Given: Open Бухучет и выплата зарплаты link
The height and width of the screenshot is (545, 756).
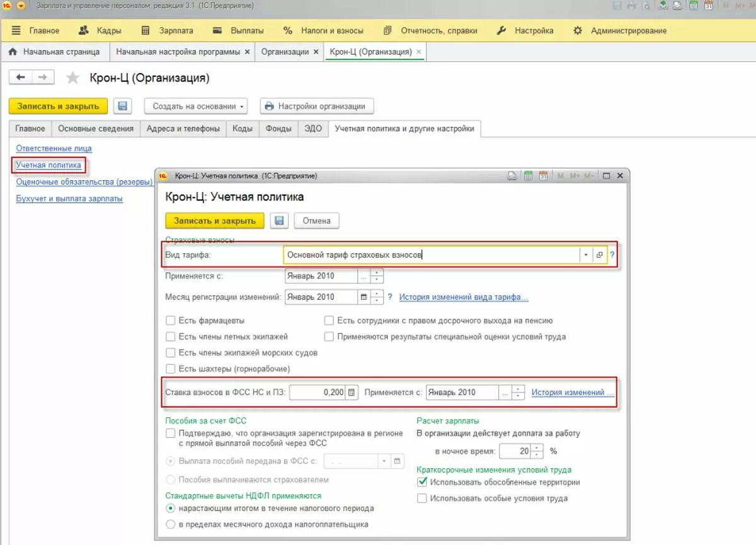Looking at the screenshot, I should [x=69, y=198].
